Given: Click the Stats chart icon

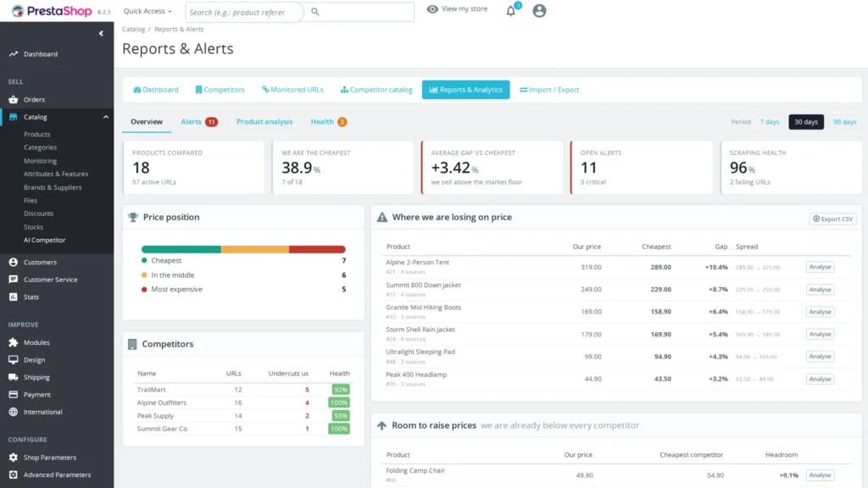Looking at the screenshot, I should point(14,297).
